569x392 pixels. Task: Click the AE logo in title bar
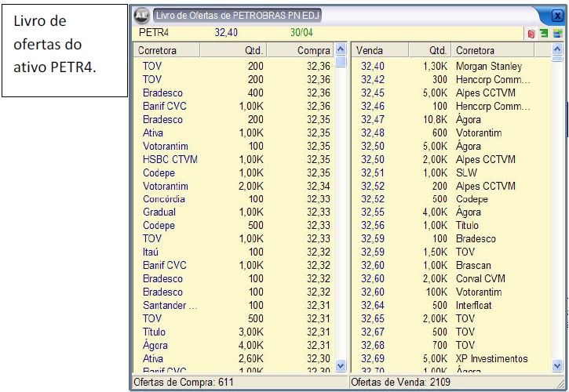(x=141, y=15)
